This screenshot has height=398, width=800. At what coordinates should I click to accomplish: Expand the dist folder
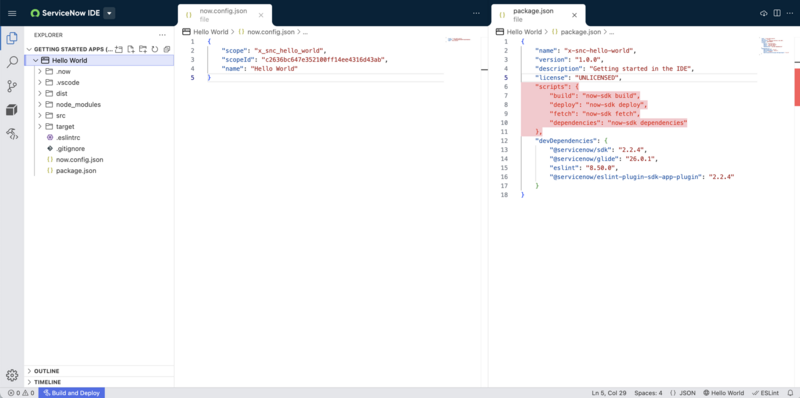click(40, 93)
